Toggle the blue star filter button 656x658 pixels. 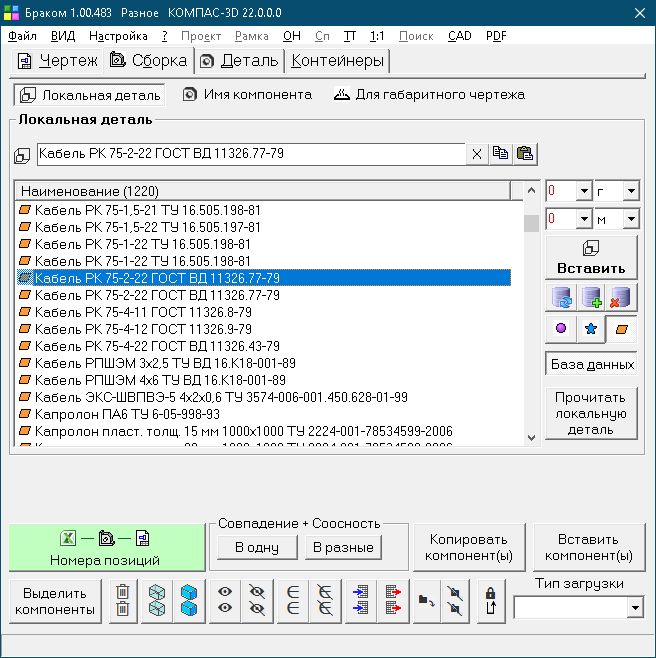pyautogui.click(x=591, y=329)
